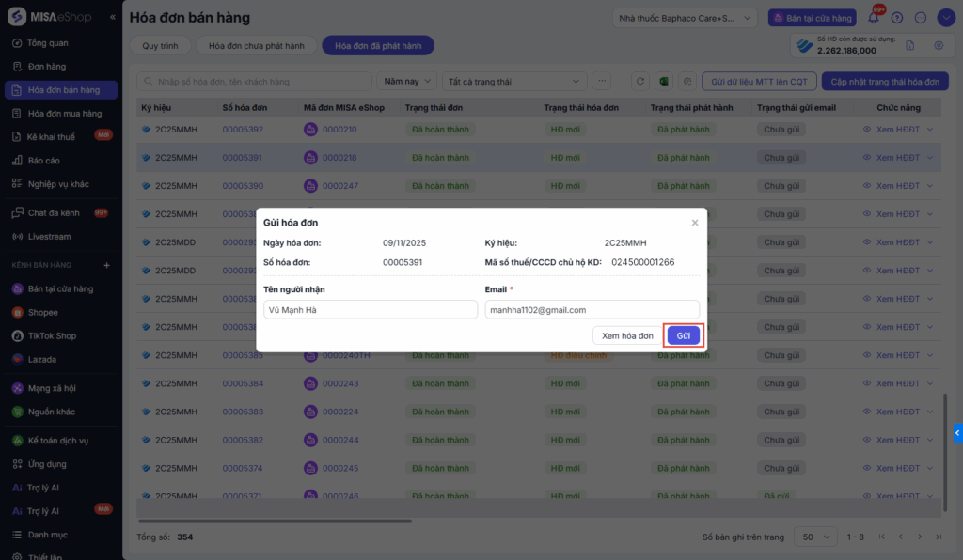The image size is (963, 560).
Task: Click the refresh list icon
Action: (640, 82)
